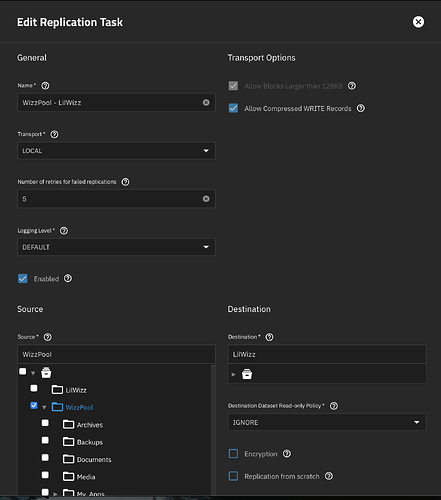
Task: Collapse the WizzPool tree node
Action: pos(44,408)
